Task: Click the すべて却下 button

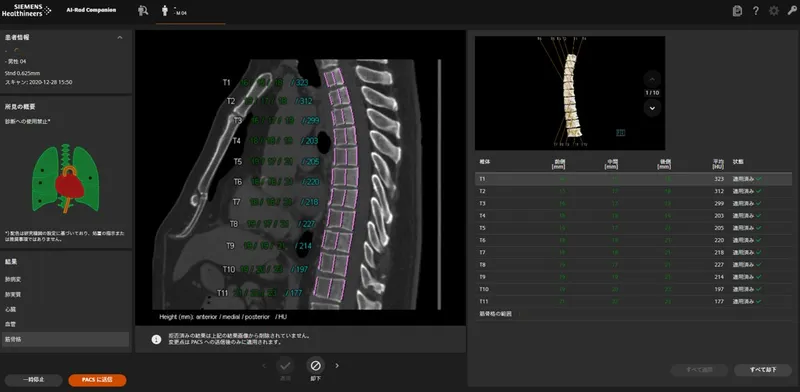Action: pyautogui.click(x=763, y=370)
